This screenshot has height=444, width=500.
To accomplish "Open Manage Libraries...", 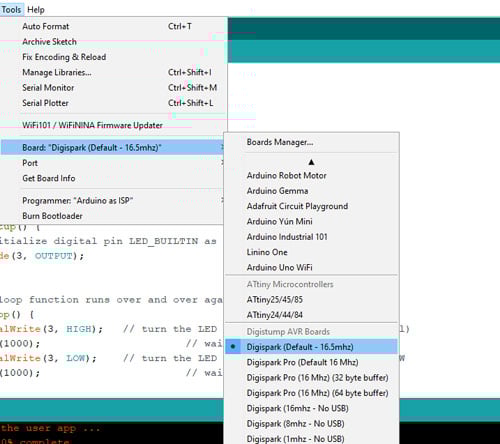I will tap(113, 72).
